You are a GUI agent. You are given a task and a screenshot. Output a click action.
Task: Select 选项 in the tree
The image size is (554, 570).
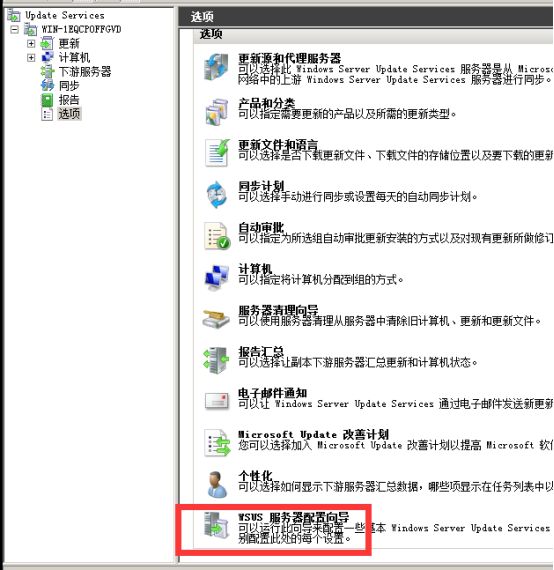pos(69,114)
